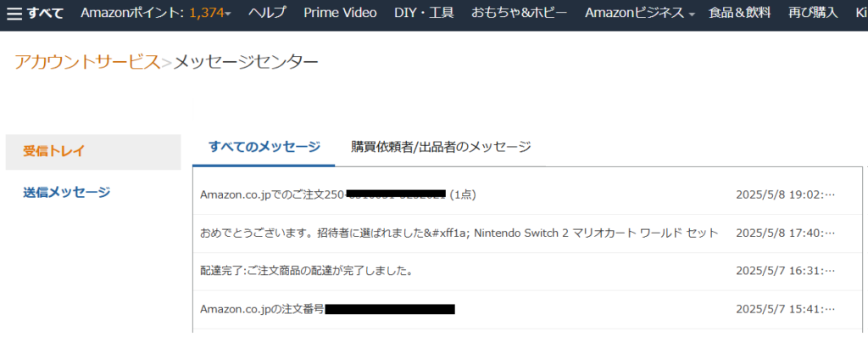
Task: Click the 2025/5/8 17:40 timestamp
Action: (x=786, y=233)
